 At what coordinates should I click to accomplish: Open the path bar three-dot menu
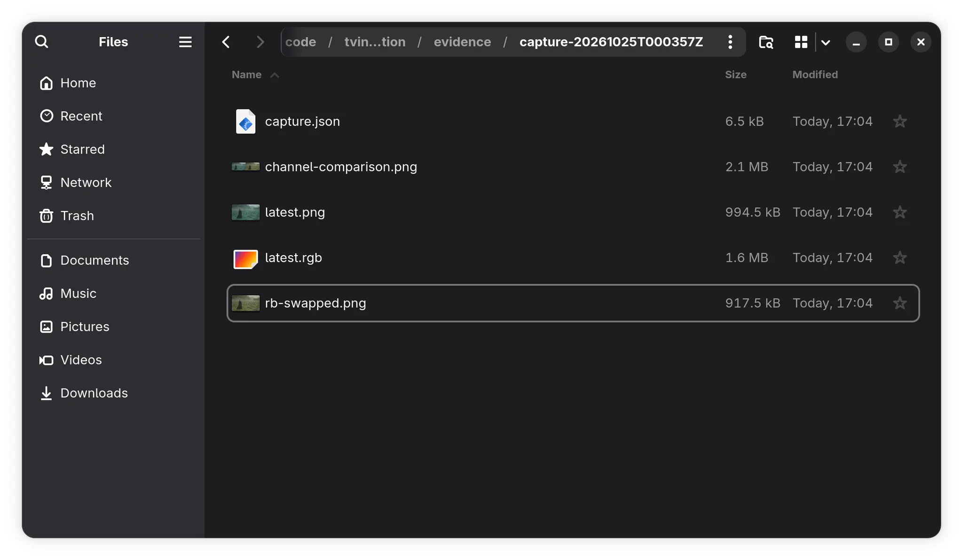click(x=730, y=42)
